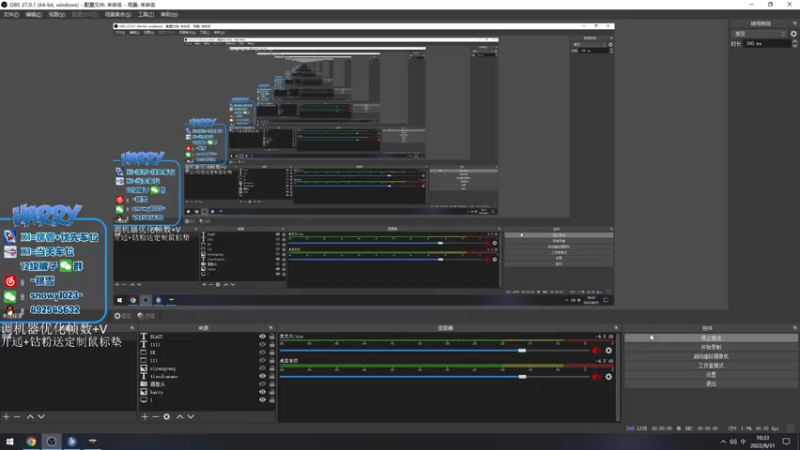Open the 属性 properties button below the preview

pyautogui.click(x=123, y=316)
